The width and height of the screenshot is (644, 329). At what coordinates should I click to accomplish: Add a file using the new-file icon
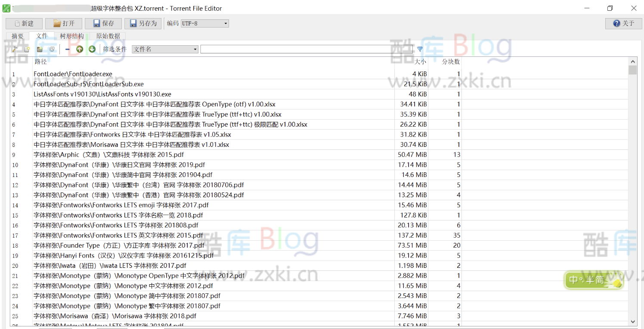(27, 49)
